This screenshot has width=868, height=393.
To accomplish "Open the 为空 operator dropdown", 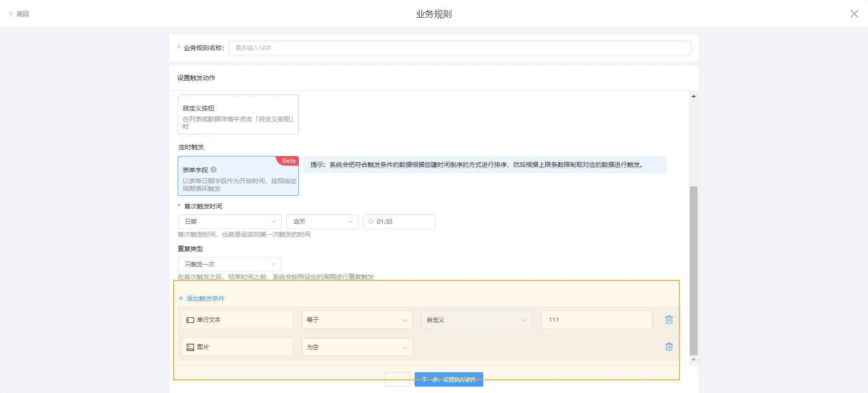I will [357, 347].
